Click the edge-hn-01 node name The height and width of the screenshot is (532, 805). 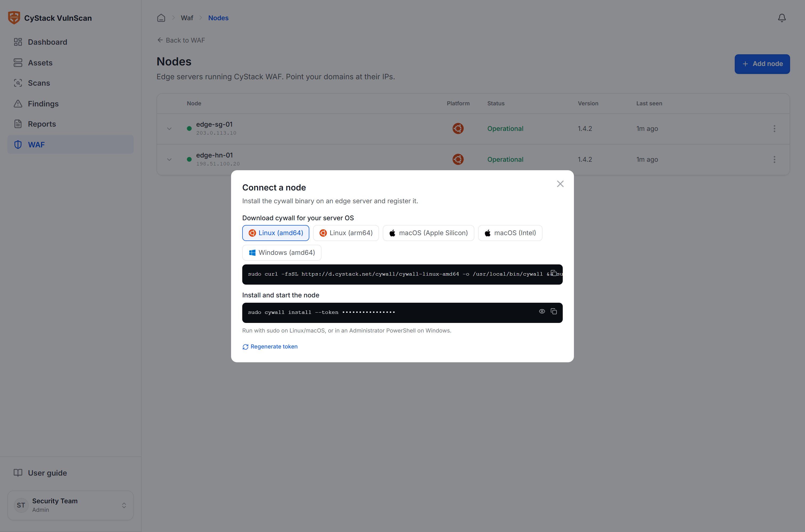pyautogui.click(x=215, y=155)
